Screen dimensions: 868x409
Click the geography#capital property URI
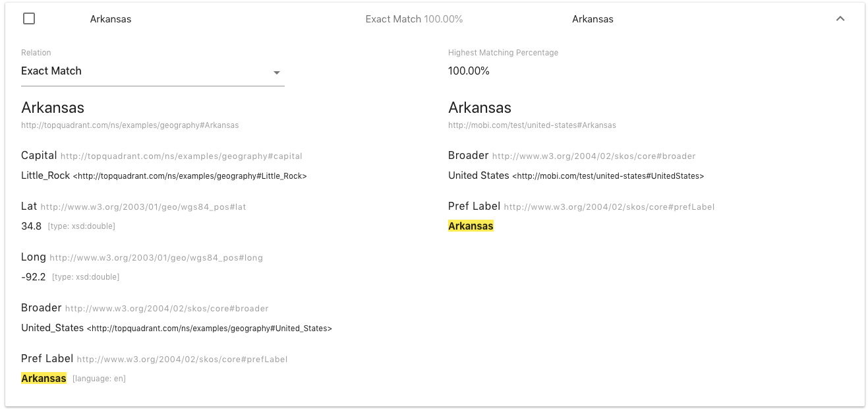coord(181,156)
